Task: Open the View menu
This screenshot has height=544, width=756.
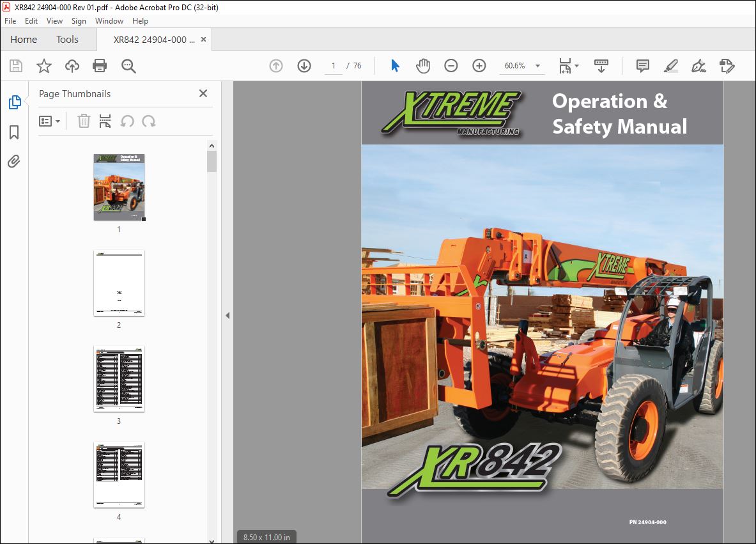Action: tap(54, 20)
